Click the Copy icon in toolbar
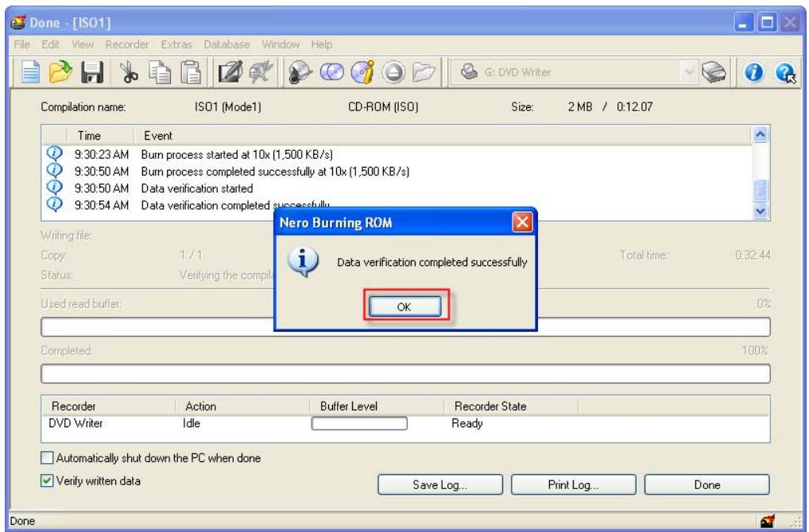The image size is (809, 532). 160,72
